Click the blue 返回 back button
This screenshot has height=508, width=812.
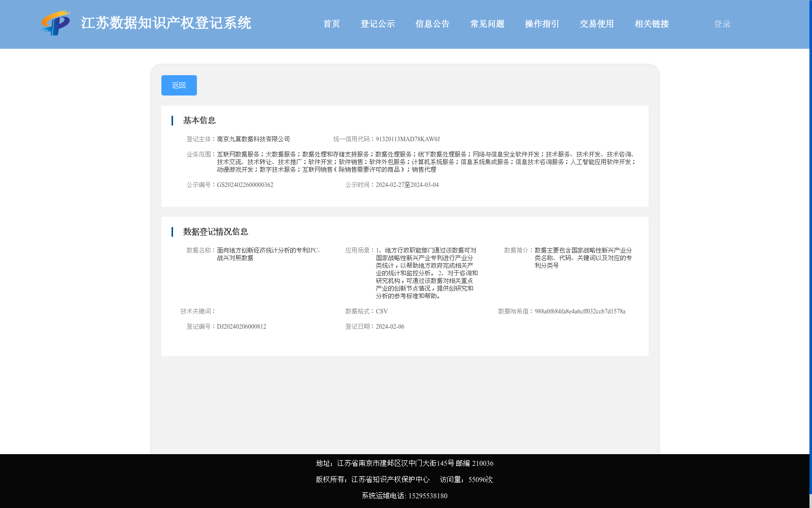click(x=179, y=85)
